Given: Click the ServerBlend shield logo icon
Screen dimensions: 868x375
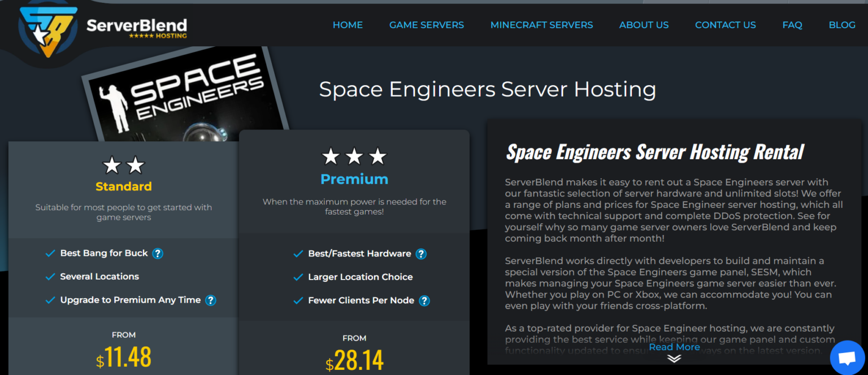Looking at the screenshot, I should coord(47,31).
